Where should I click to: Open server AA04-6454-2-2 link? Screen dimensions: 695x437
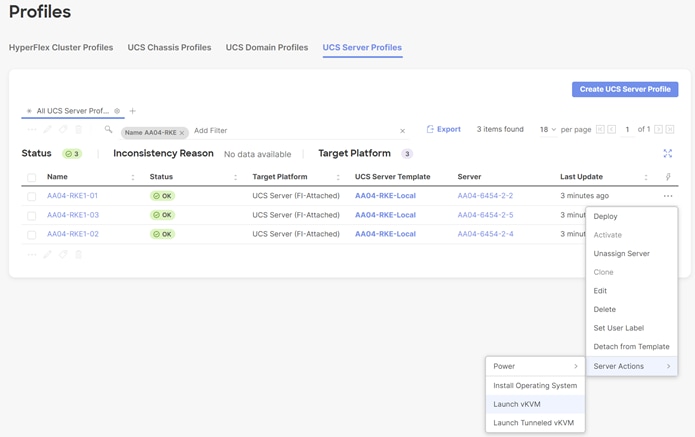click(485, 195)
